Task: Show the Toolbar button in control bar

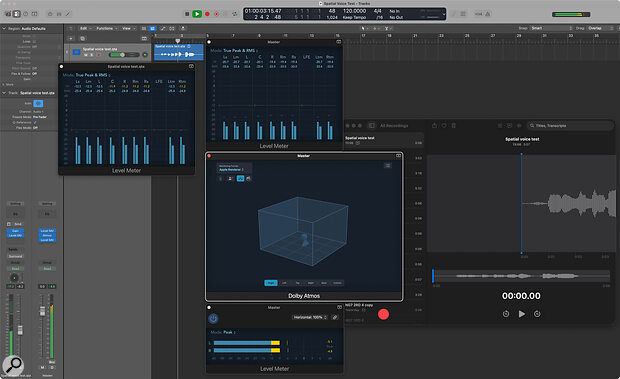Action: click(35, 14)
